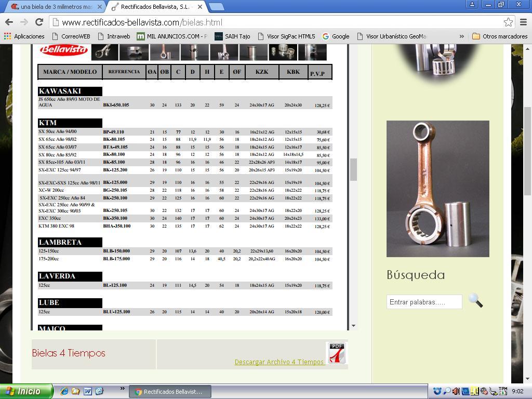Open the Otros marcadores folder

coord(500,36)
